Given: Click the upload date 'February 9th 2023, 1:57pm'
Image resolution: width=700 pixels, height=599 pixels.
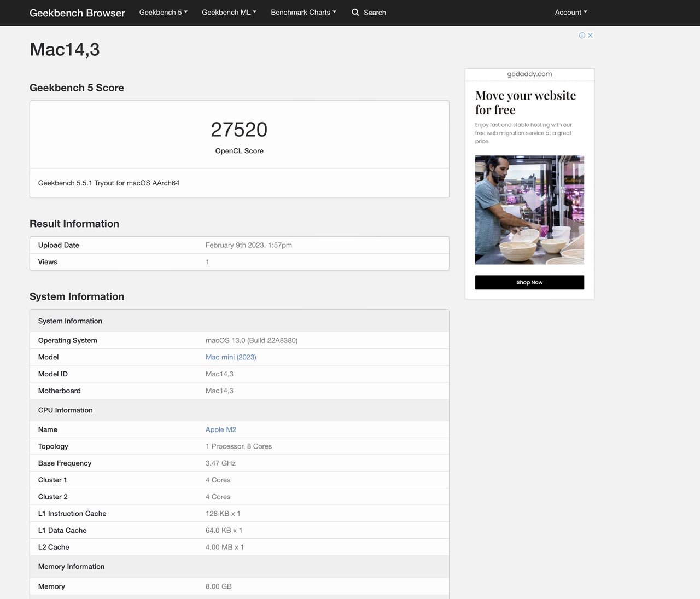Looking at the screenshot, I should (x=249, y=245).
